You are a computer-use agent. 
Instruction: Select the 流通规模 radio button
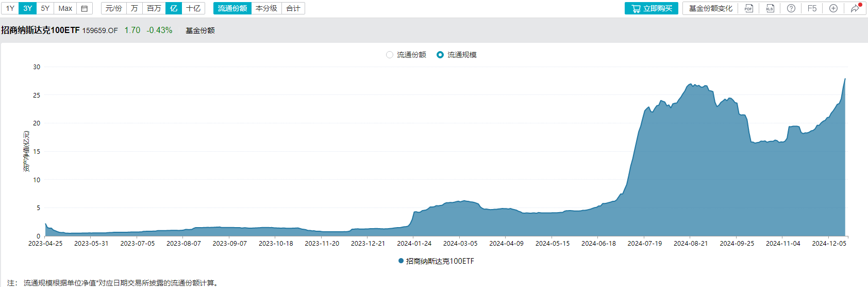[x=440, y=55]
